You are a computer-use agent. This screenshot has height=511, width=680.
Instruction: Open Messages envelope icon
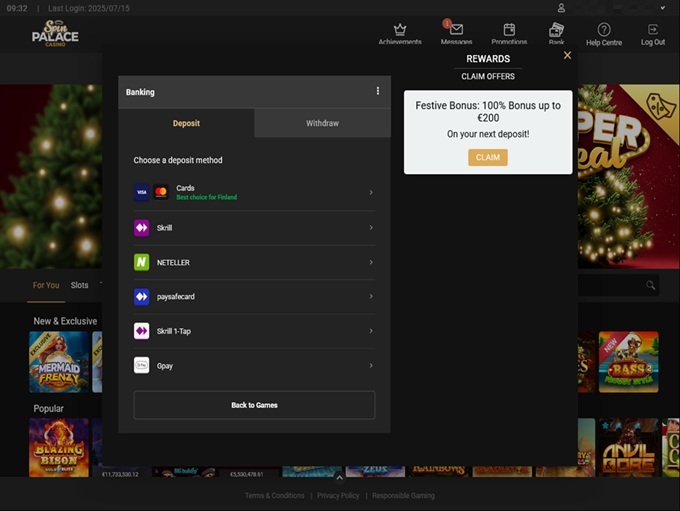[x=456, y=31]
